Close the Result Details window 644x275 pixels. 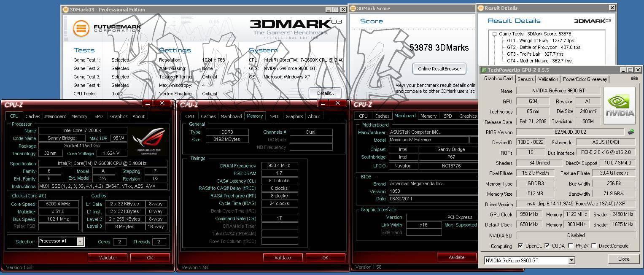coord(612,8)
